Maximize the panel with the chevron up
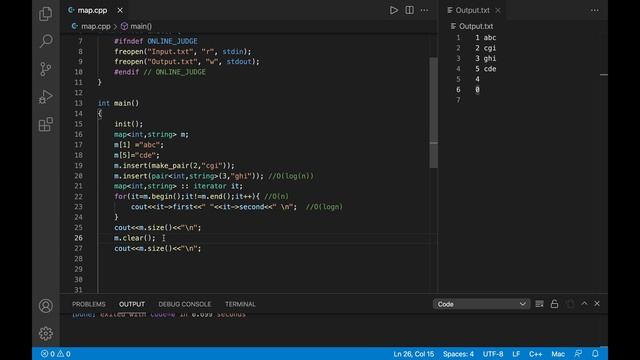 [584, 304]
